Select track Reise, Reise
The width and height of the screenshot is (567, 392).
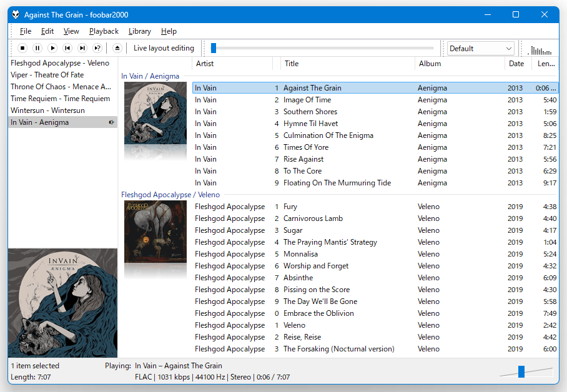375,337
